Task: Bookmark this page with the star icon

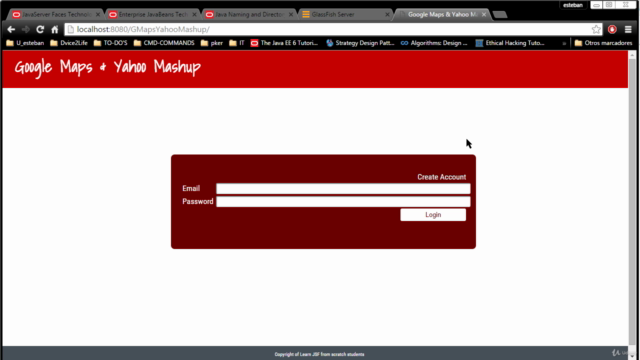Action: coord(596,29)
